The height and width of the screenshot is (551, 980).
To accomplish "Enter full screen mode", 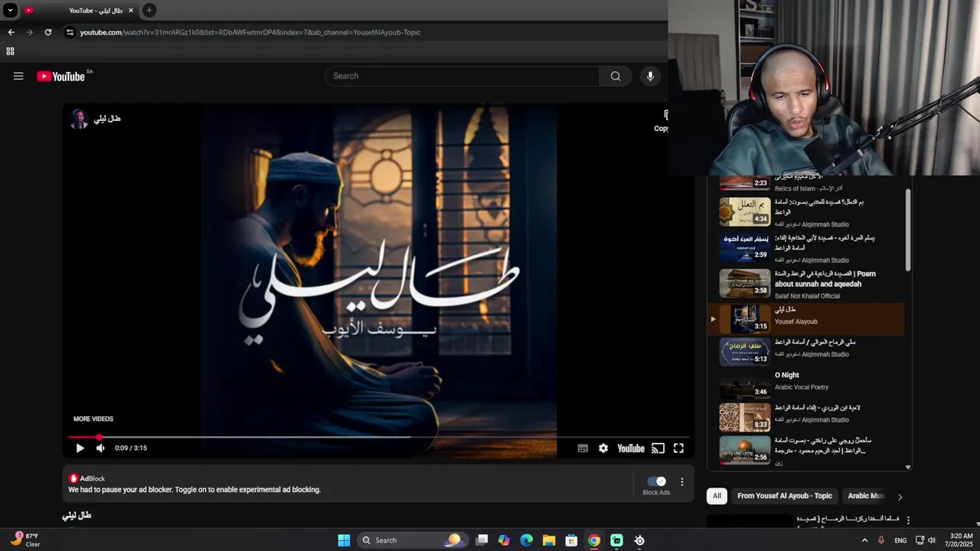I will click(678, 448).
